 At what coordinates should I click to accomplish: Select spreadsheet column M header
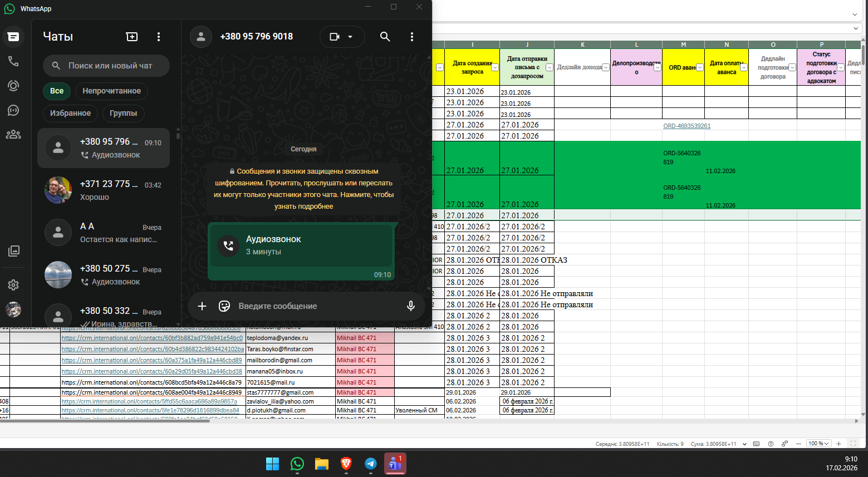[683, 45]
